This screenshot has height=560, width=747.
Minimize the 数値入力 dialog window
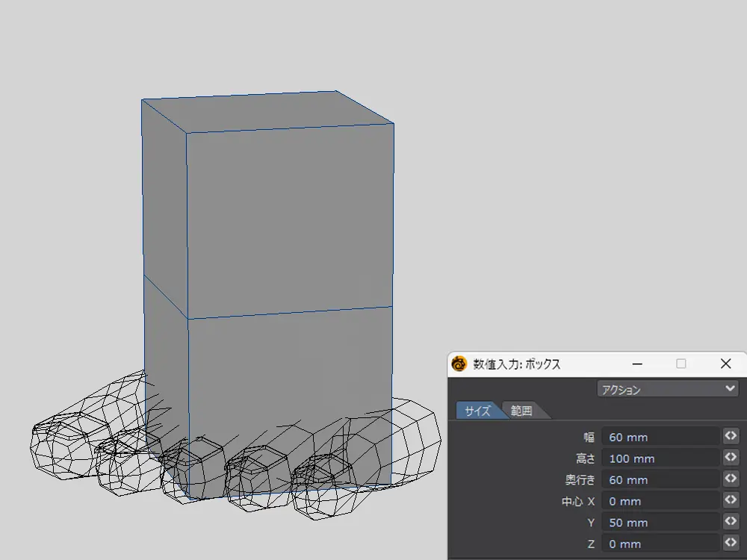[637, 364]
